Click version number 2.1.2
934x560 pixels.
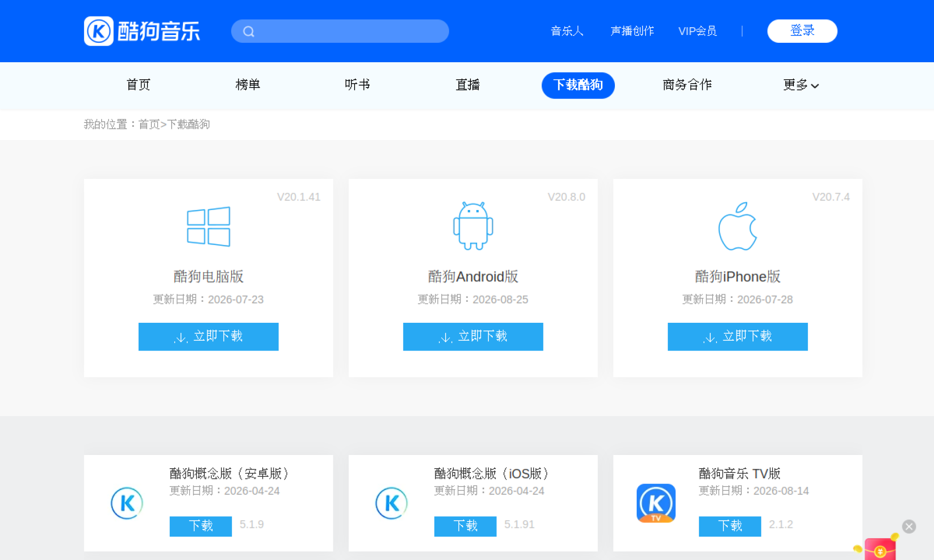point(781,525)
